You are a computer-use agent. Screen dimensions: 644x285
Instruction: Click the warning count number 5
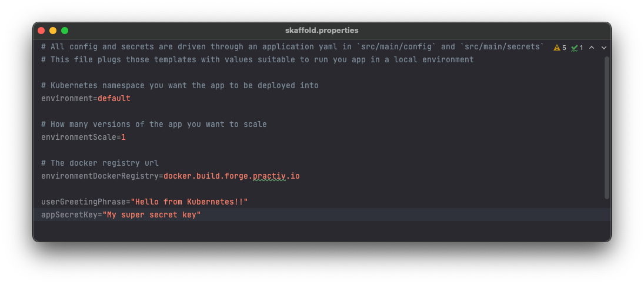(x=564, y=48)
